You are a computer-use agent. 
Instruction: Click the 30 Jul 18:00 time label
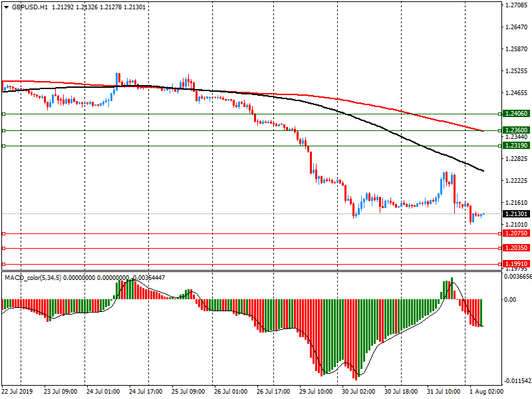pyautogui.click(x=401, y=392)
